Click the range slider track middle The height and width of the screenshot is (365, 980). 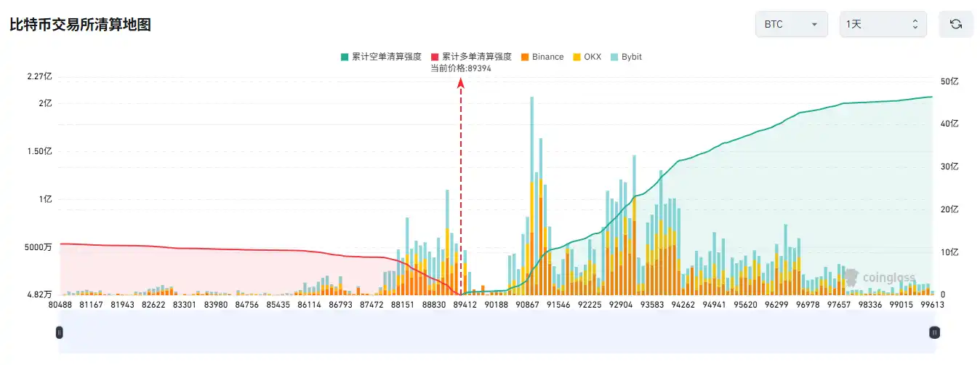pyautogui.click(x=497, y=332)
